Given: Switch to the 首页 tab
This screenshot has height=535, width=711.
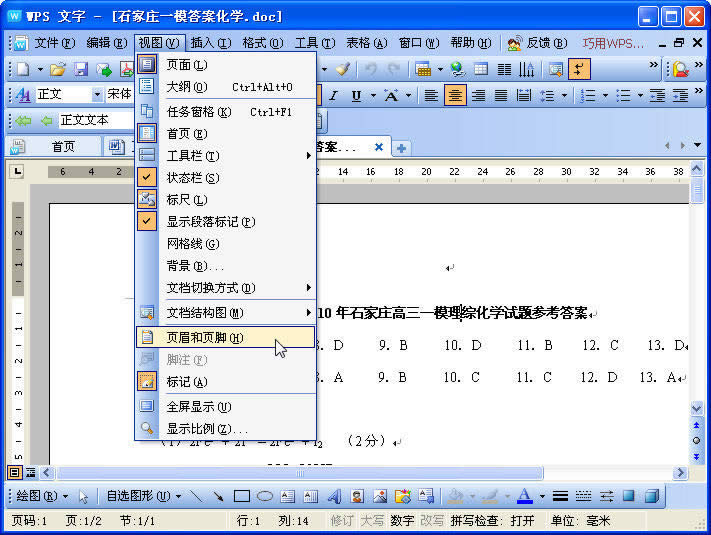Looking at the screenshot, I should tap(63, 147).
